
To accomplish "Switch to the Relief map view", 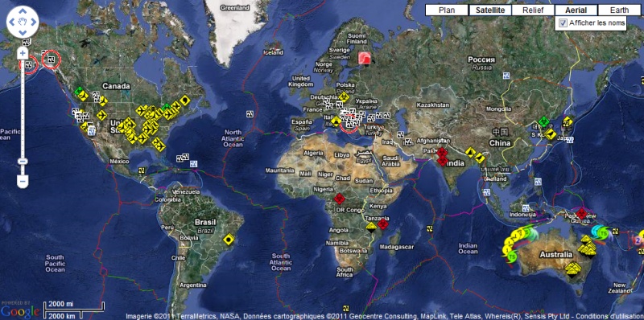I will pos(533,10).
